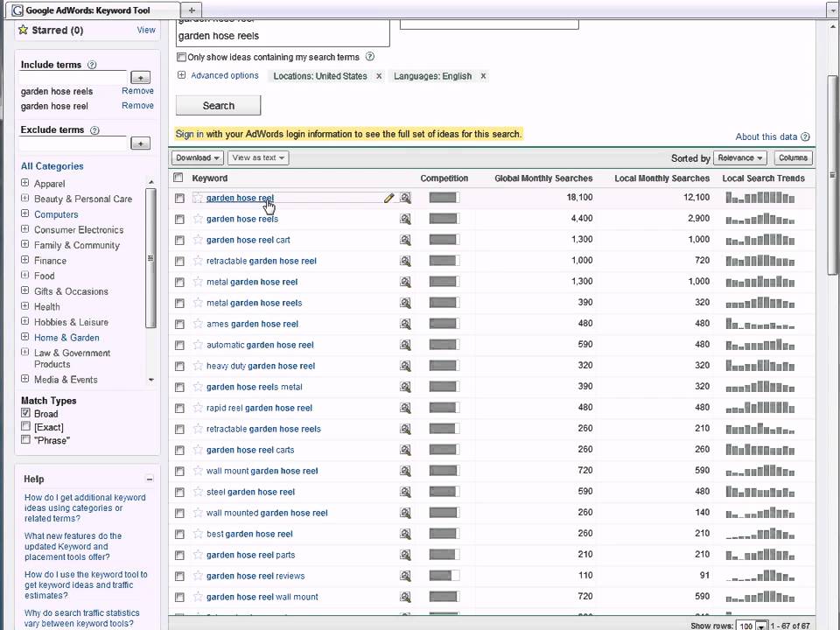Toggle the select-all keywords checkbox in header
This screenshot has width=840, height=630.
(178, 178)
